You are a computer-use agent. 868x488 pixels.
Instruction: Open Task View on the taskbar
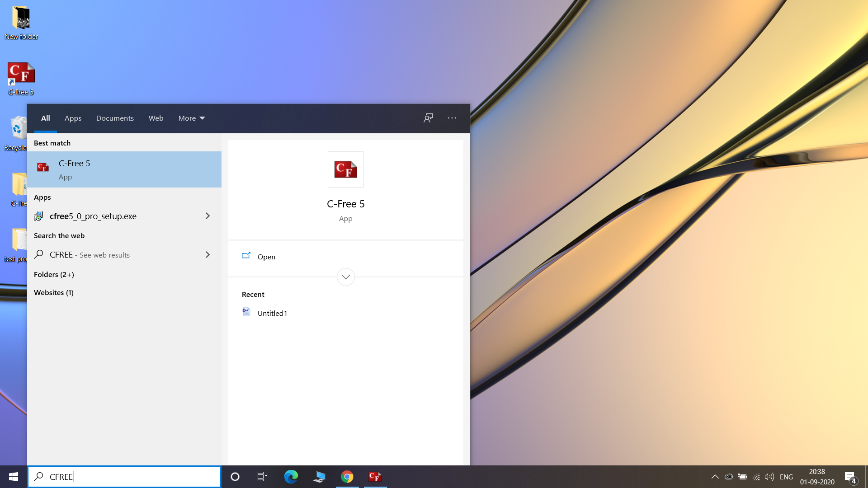[x=262, y=477]
